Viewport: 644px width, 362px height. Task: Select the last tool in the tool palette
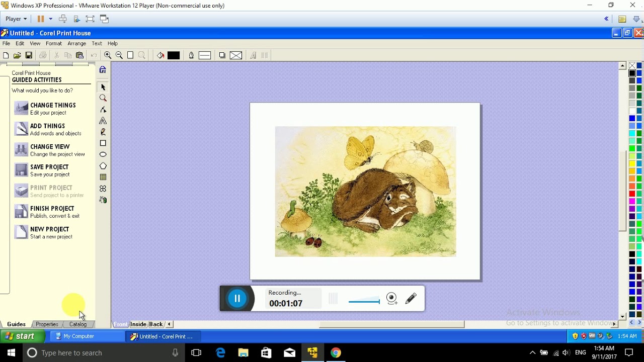[x=103, y=200]
